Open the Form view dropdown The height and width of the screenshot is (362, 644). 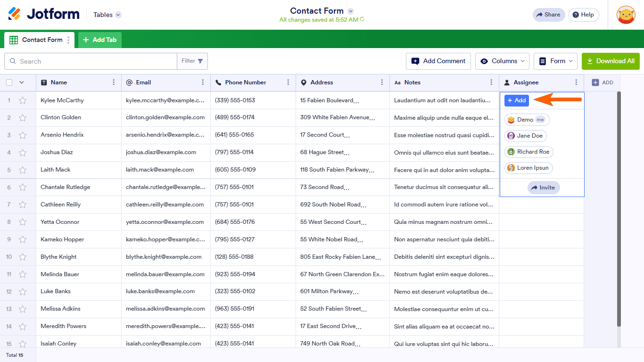[555, 61]
